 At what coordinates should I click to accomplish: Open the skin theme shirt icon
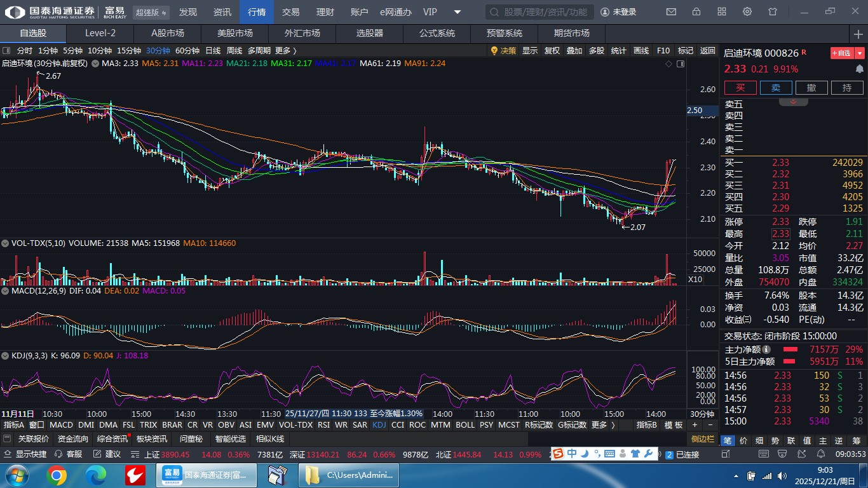click(773, 11)
